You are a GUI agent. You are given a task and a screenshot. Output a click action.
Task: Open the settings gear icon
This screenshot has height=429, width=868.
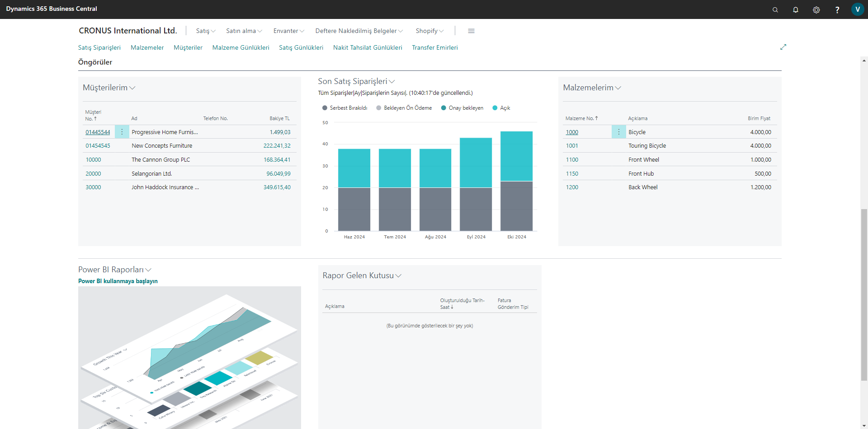click(816, 9)
